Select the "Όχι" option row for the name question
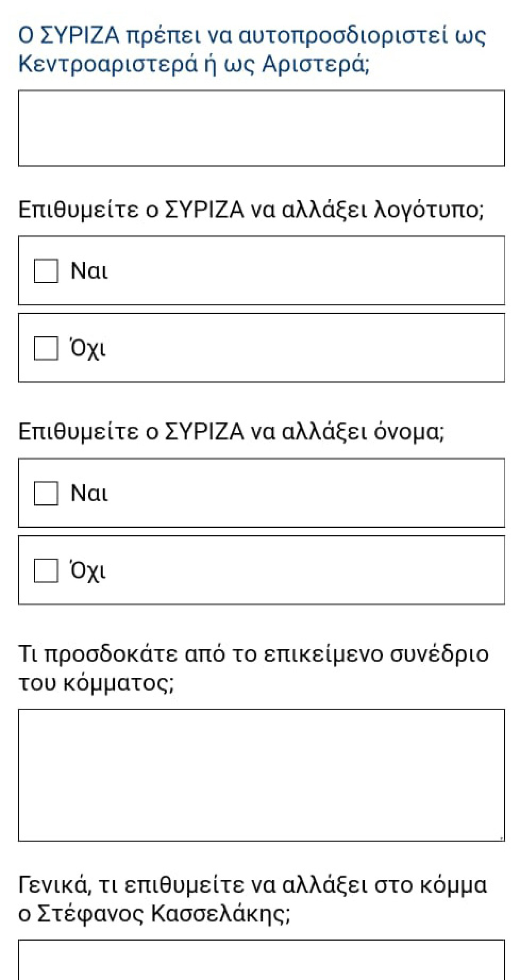 point(260,576)
